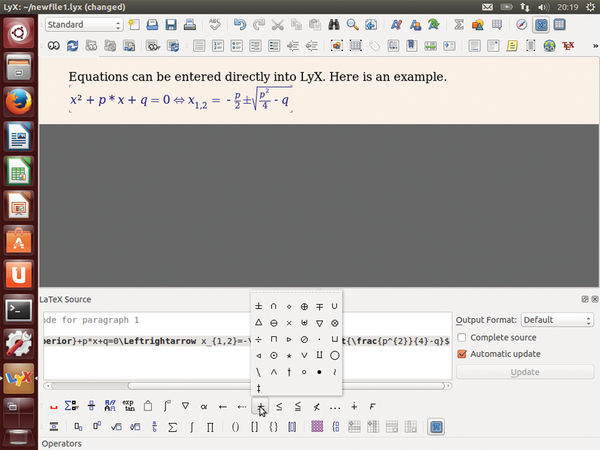Run spellcheck with ABC icon
Screen dimensions: 600x450
[x=215, y=25]
